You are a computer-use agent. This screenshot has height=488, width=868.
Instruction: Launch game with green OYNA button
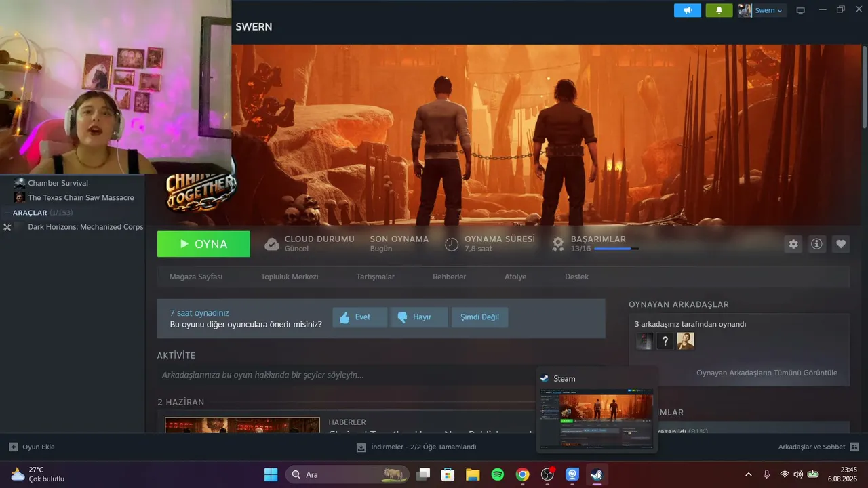[x=203, y=244]
